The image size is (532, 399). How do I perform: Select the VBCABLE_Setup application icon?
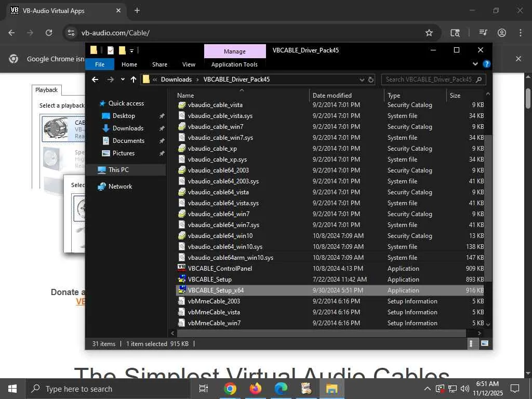click(x=182, y=279)
